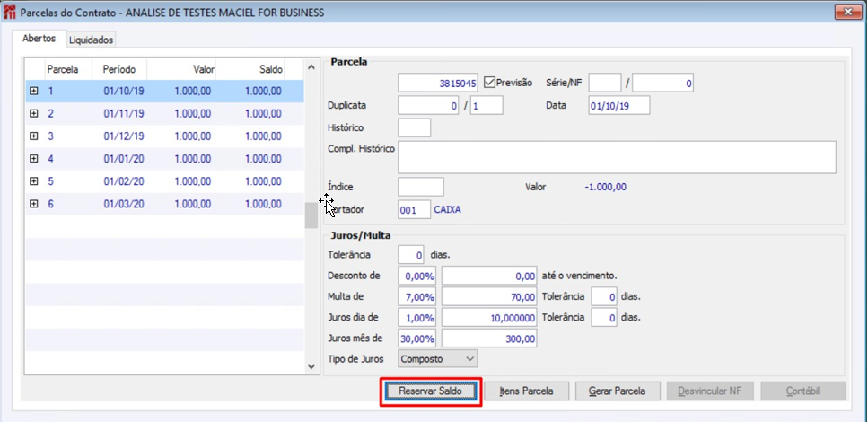
Task: Click the Juros mês de percentage 30,00%
Action: 416,338
